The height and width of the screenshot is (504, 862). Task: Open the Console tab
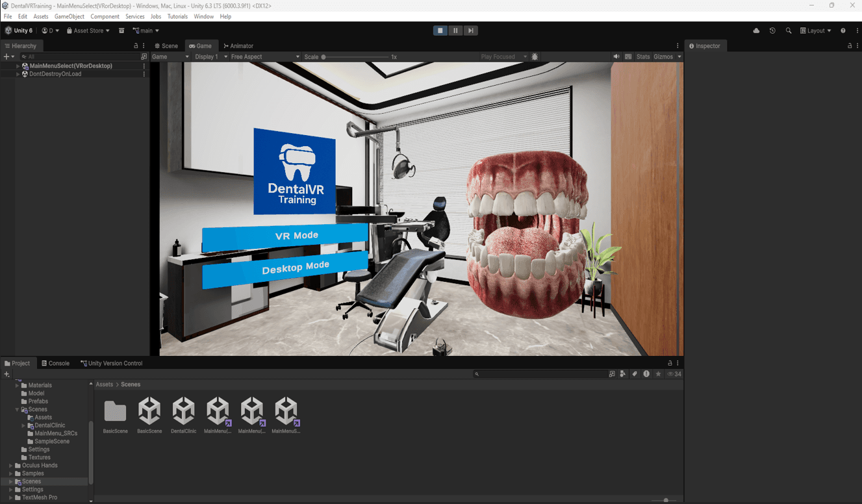tap(55, 363)
